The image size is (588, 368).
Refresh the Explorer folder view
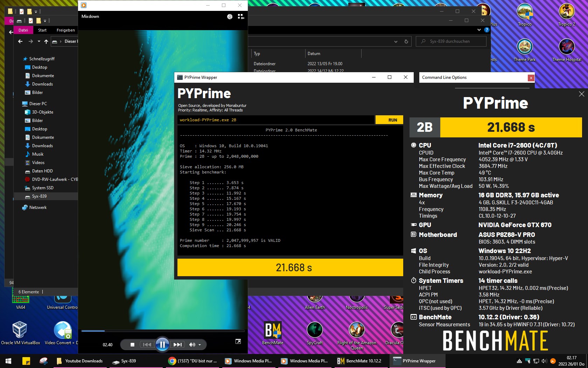pos(406,41)
